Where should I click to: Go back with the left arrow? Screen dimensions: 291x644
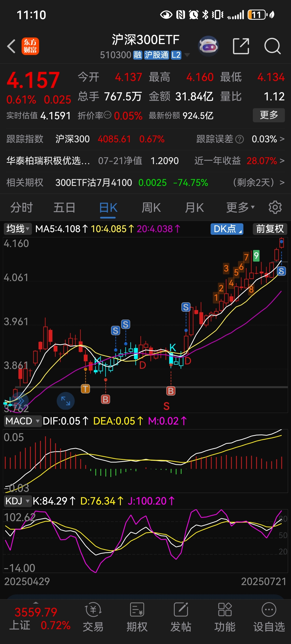(x=11, y=46)
